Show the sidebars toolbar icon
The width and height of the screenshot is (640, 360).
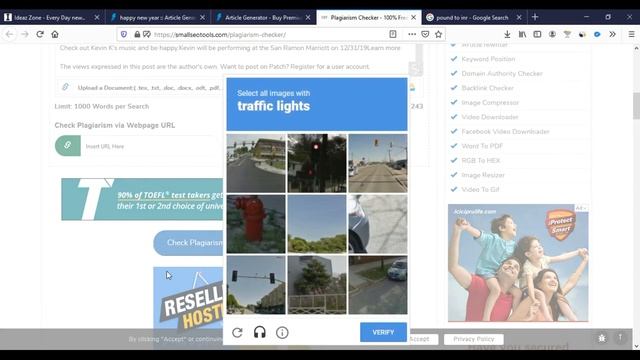(x=537, y=35)
